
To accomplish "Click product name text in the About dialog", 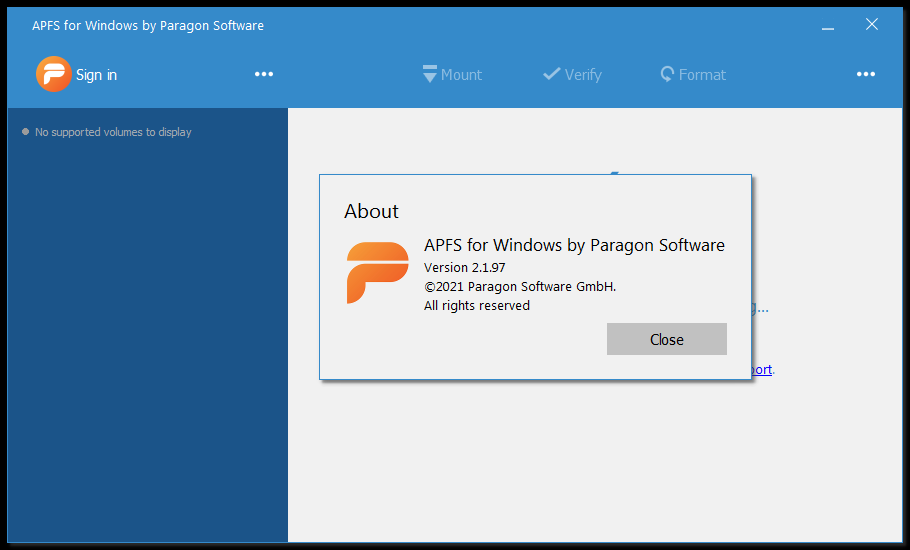I will tap(575, 245).
